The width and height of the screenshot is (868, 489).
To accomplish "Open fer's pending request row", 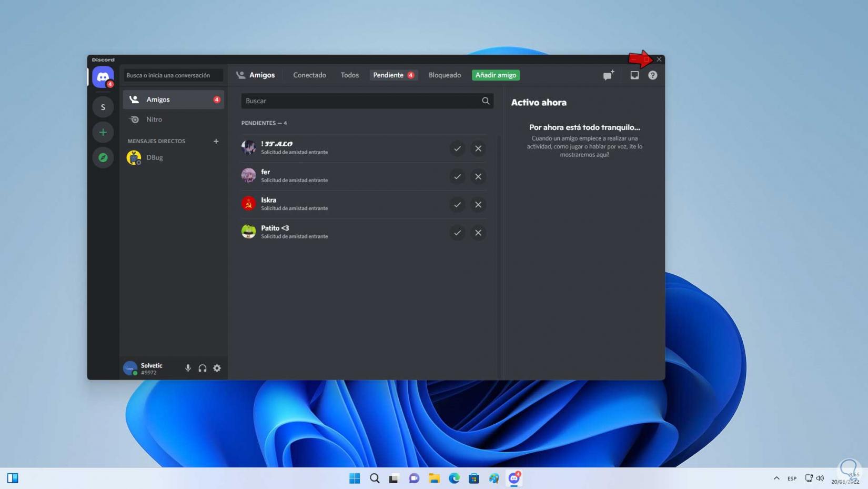I will pos(364,176).
